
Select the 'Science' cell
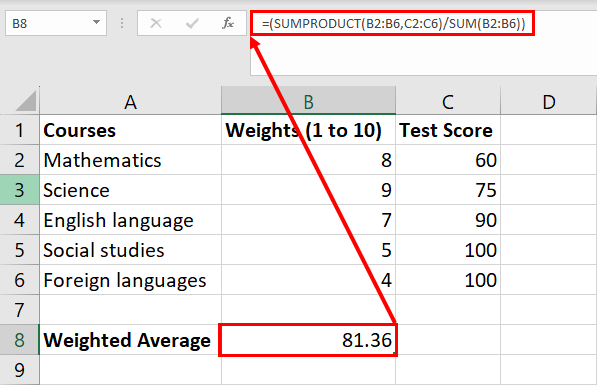(x=130, y=190)
